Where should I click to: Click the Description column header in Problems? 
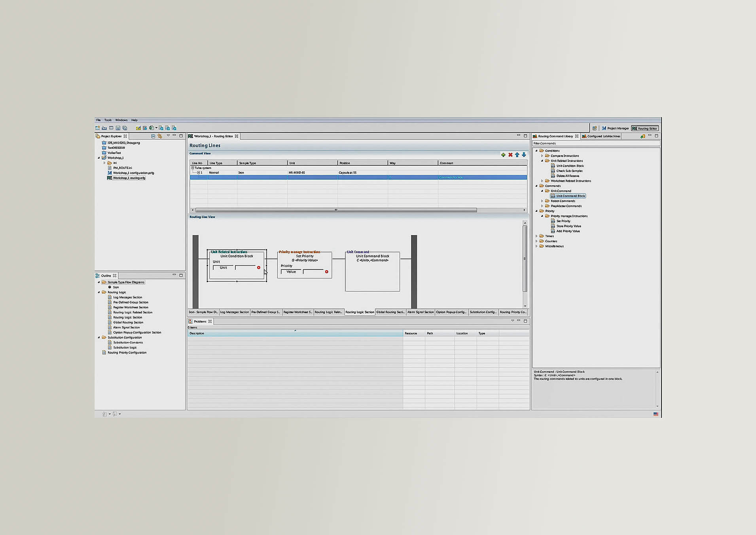pyautogui.click(x=295, y=333)
